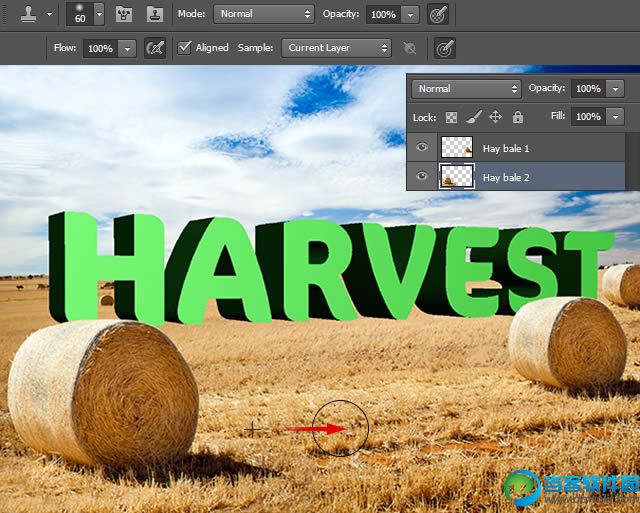Open the Flow percentage slider arrow
640x513 pixels.
[127, 48]
